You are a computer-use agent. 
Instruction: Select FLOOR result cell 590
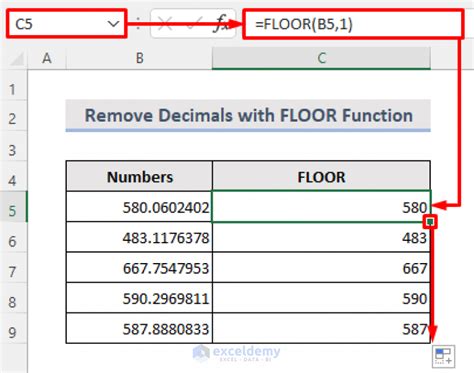(321, 298)
